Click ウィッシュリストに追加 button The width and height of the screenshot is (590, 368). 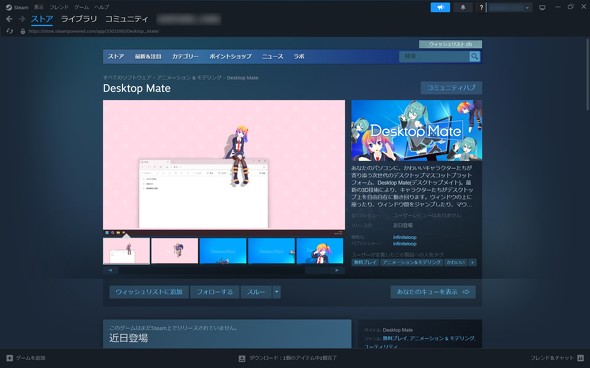pyautogui.click(x=149, y=292)
